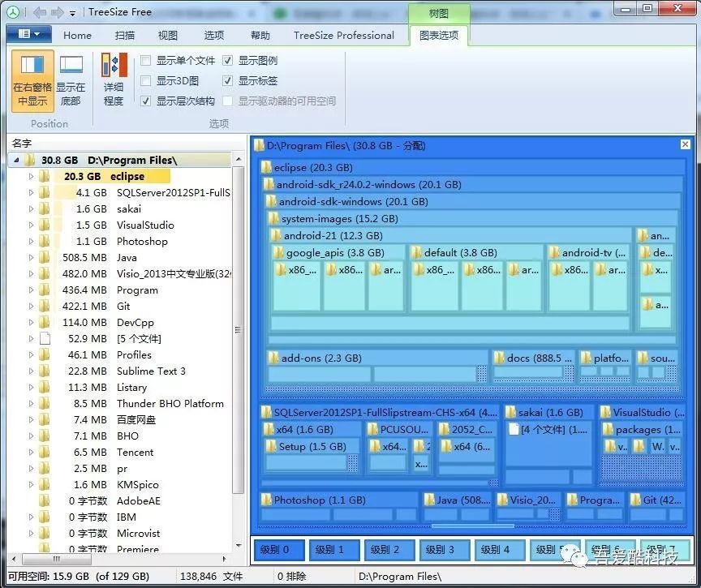Screen dimensions: 701x588
Task: Select the 图表选项 ribbon tab
Action: pos(439,36)
